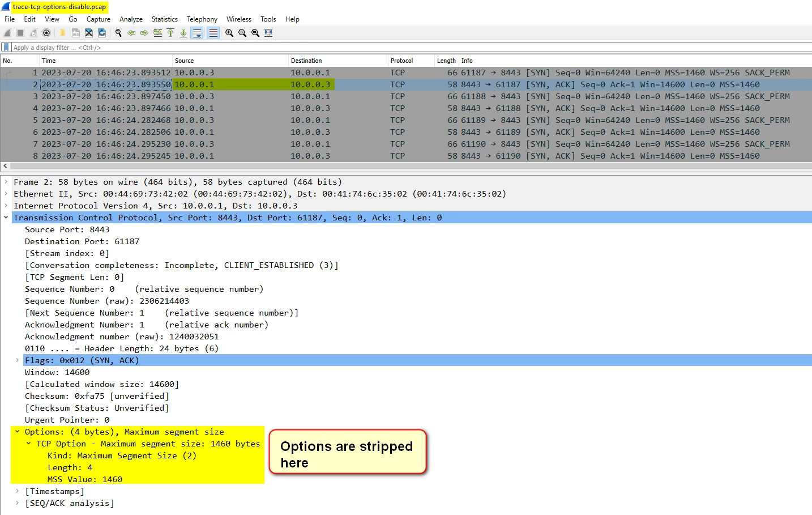Click the Resize columns to fit icon
This screenshot has width=812, height=515.
click(x=268, y=33)
